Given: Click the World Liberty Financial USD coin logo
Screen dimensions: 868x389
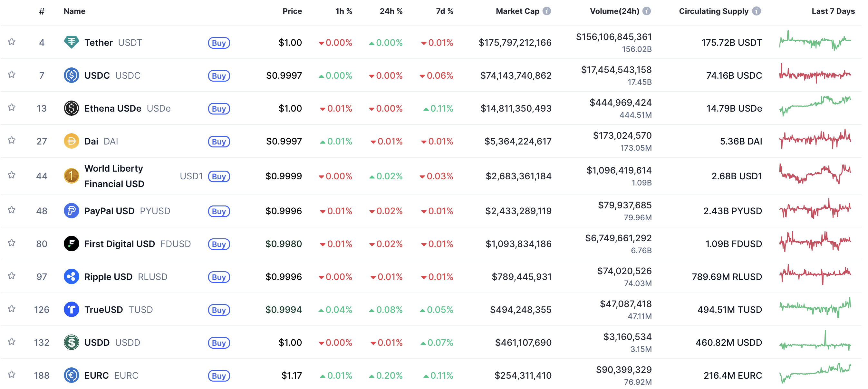Looking at the screenshot, I should click(x=71, y=176).
